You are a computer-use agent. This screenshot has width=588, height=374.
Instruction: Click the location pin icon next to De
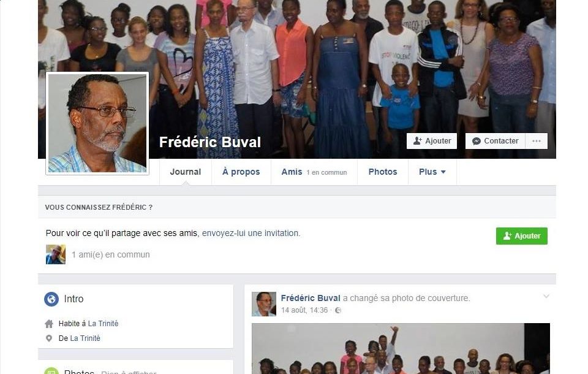49,338
